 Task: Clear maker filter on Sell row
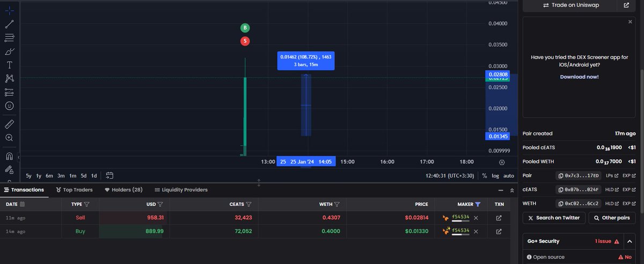pyautogui.click(x=476, y=218)
